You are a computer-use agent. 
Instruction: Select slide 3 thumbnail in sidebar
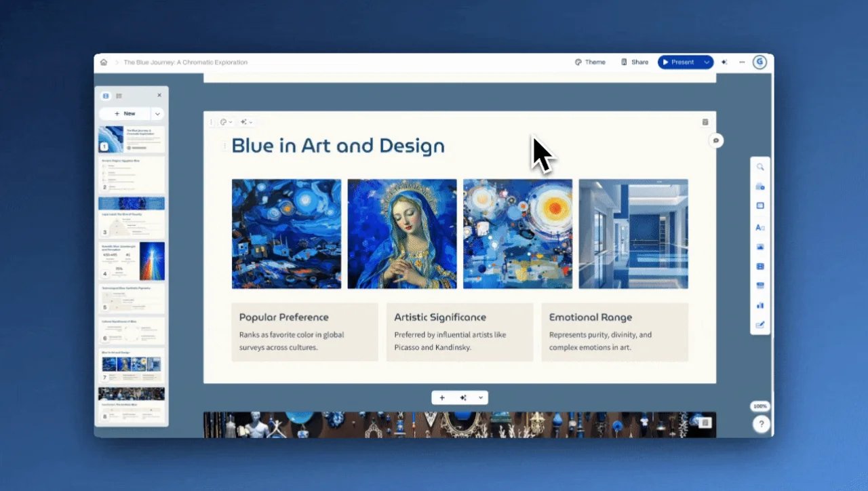coord(132,218)
